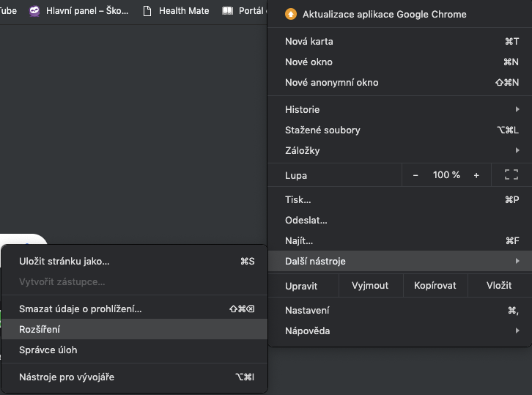The width and height of the screenshot is (532, 395).
Task: Open Nastavení from the Chrome menu
Action: pos(307,310)
